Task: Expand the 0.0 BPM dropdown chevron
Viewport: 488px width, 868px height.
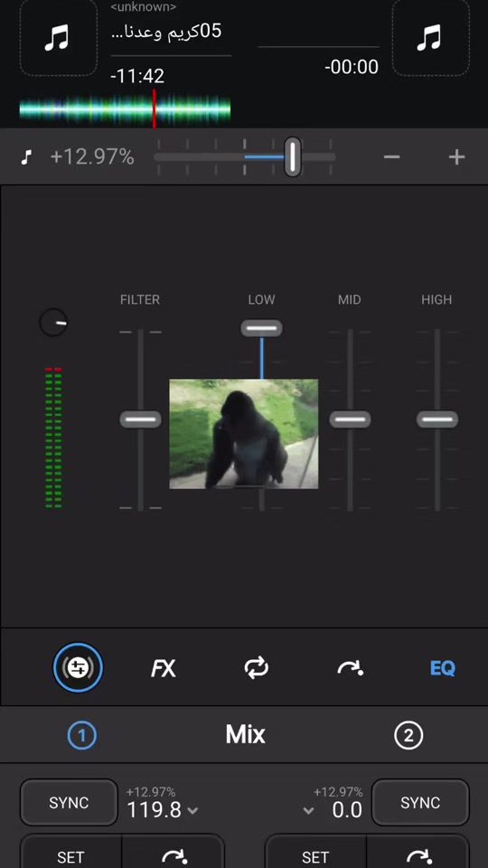Action: click(309, 811)
